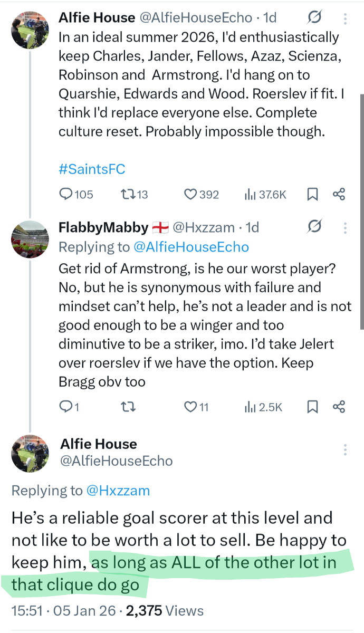364x633 pixels.
Task: Open more options on FlabbyMabby's reply
Action: click(x=346, y=228)
